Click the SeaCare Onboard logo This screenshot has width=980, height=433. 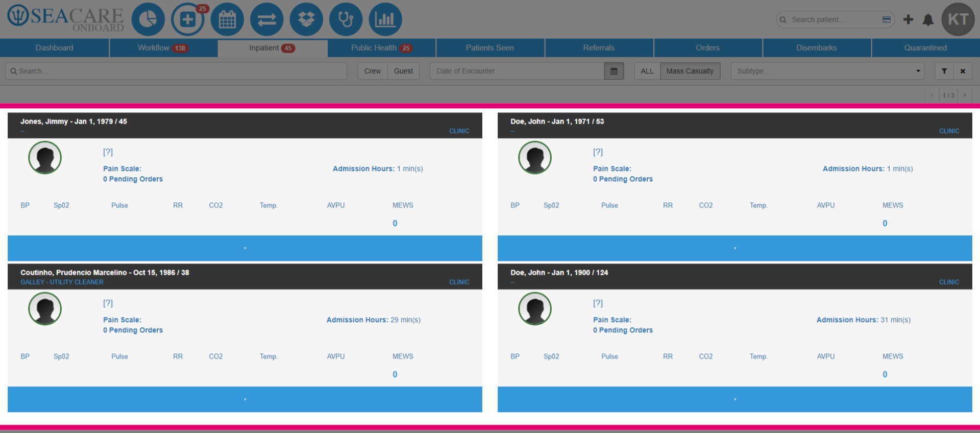[65, 19]
